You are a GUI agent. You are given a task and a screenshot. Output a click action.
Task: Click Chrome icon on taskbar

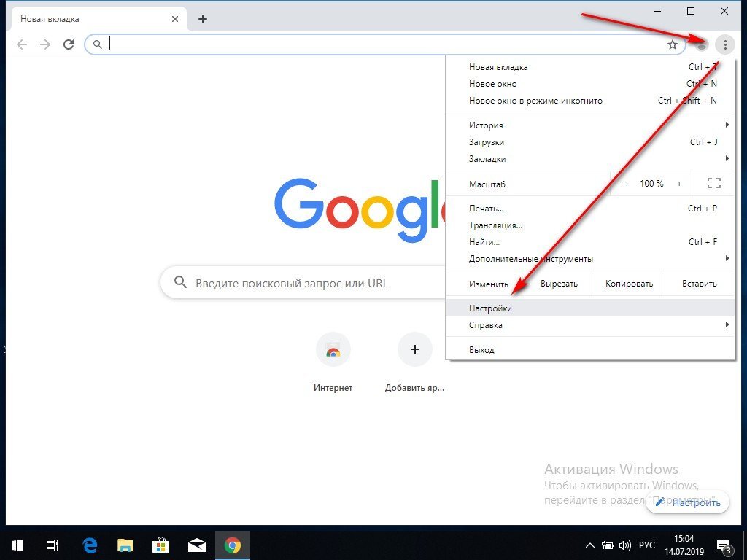(x=233, y=545)
